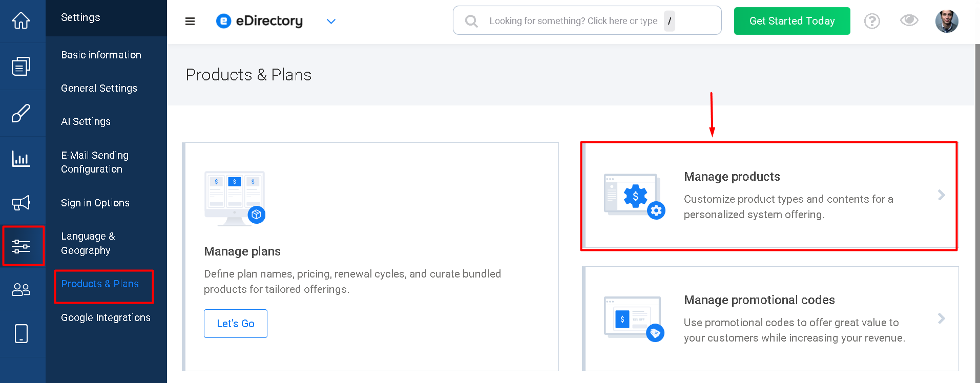This screenshot has height=383, width=980.
Task: Open the mobile phone apps icon
Action: 21,333
